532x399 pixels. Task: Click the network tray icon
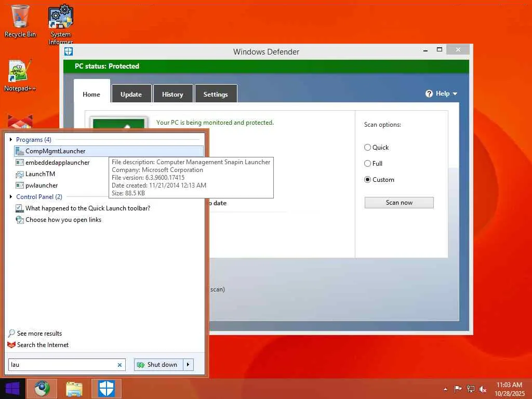coord(470,389)
